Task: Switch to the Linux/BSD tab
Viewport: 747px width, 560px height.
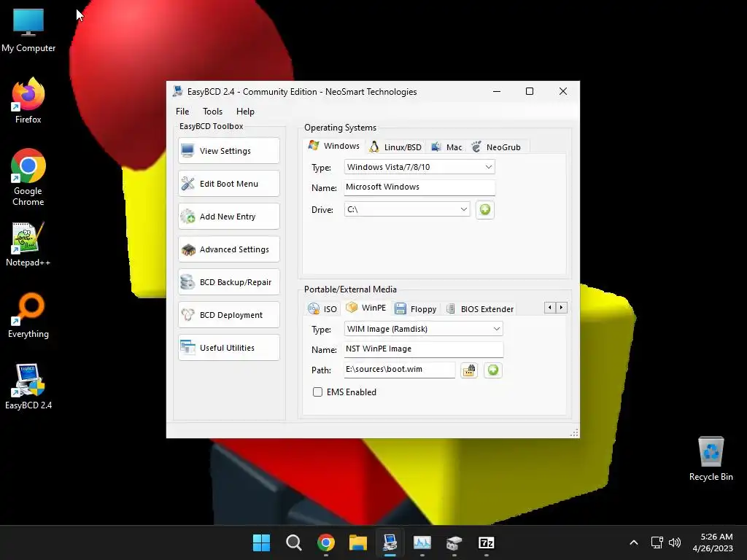Action: 395,147
